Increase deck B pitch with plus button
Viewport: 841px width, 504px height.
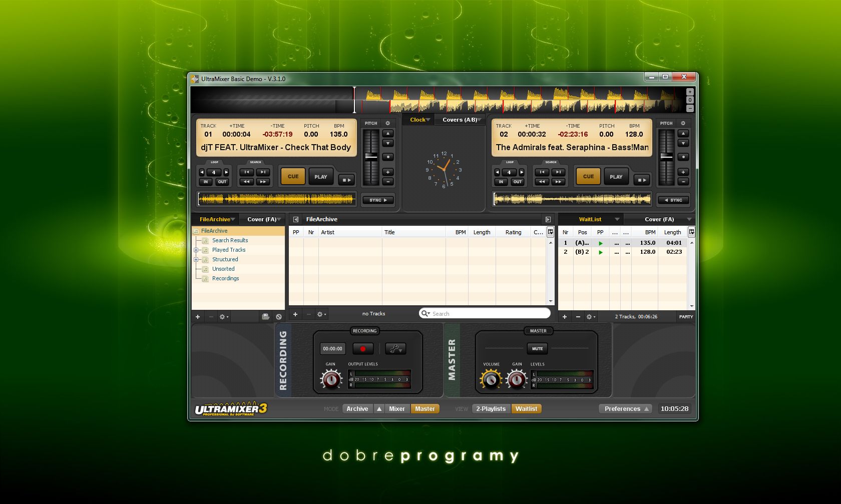pyautogui.click(x=683, y=172)
